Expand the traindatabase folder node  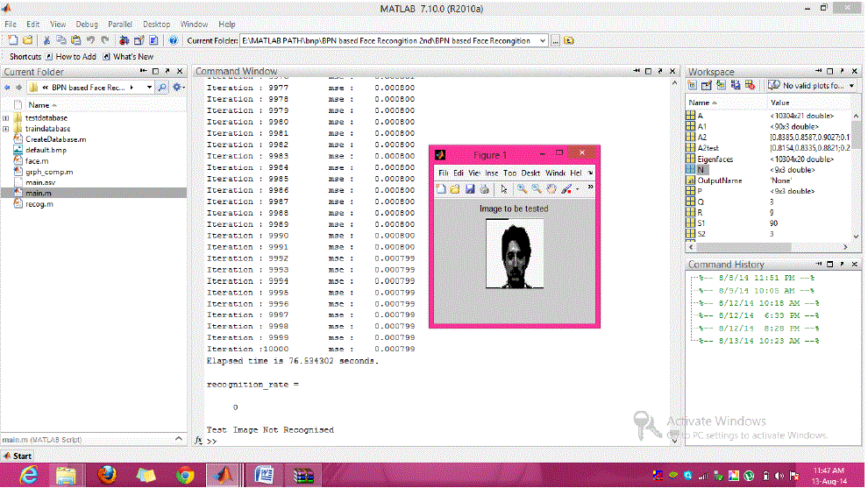(6, 129)
